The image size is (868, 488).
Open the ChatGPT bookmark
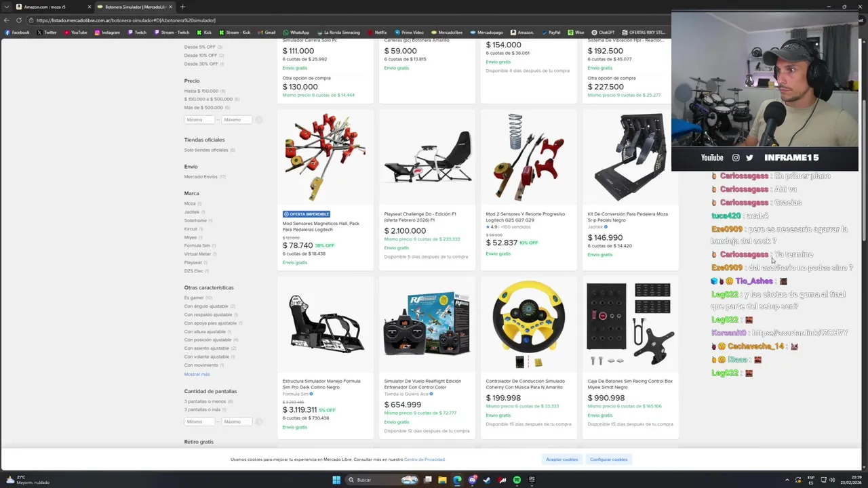point(603,33)
